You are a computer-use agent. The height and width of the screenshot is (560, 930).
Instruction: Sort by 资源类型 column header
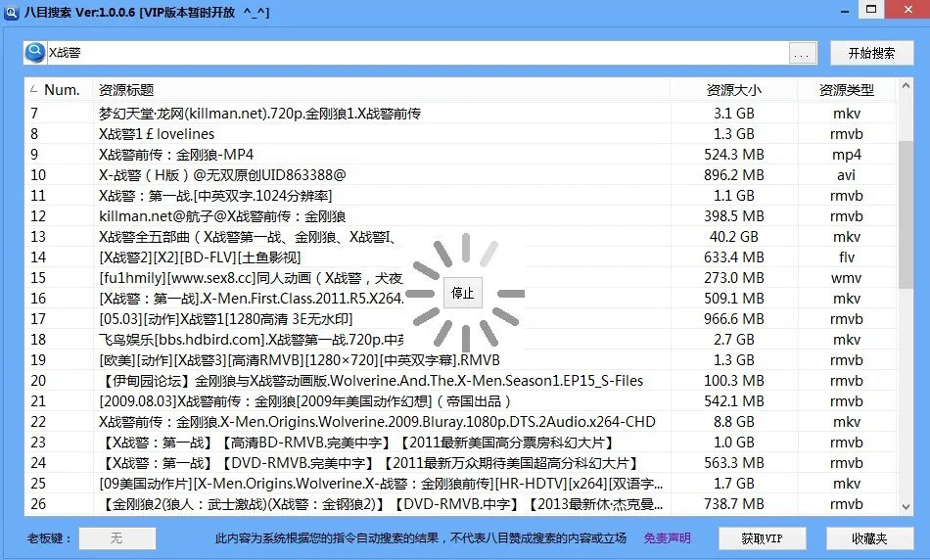847,89
